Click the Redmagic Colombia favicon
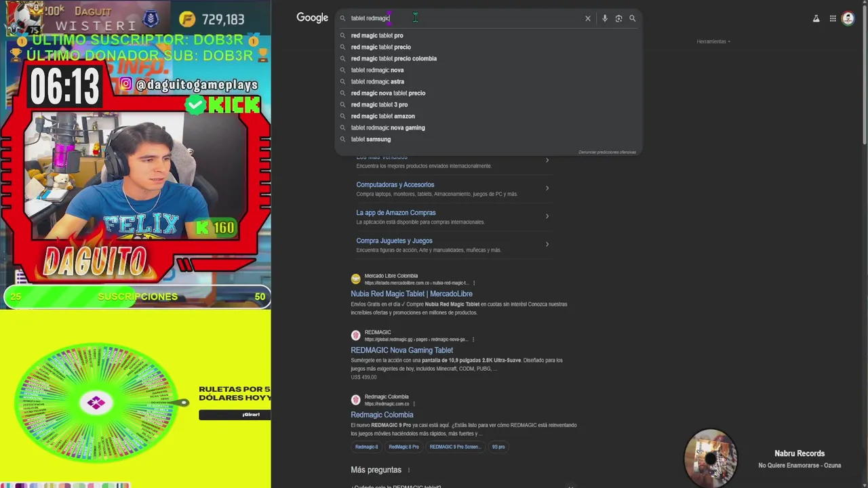This screenshot has height=488, width=868. pos(355,400)
